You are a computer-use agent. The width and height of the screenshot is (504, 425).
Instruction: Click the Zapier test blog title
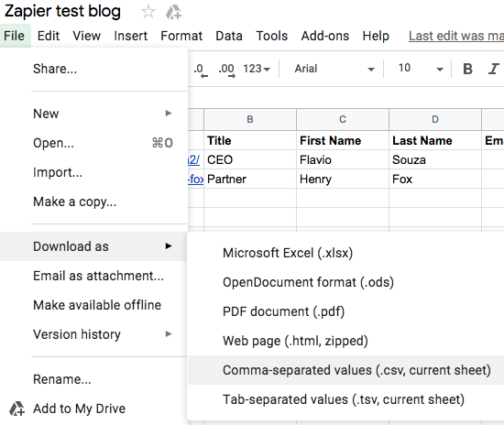62,12
